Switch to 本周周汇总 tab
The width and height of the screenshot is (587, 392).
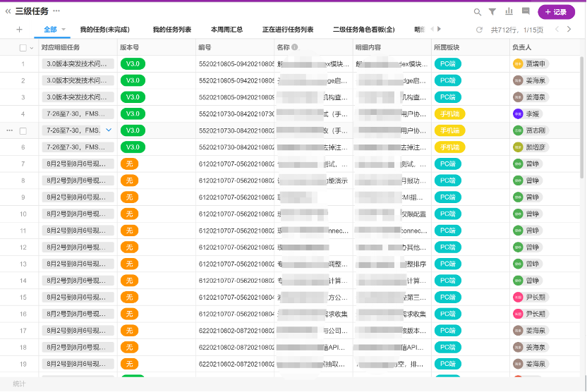point(226,30)
